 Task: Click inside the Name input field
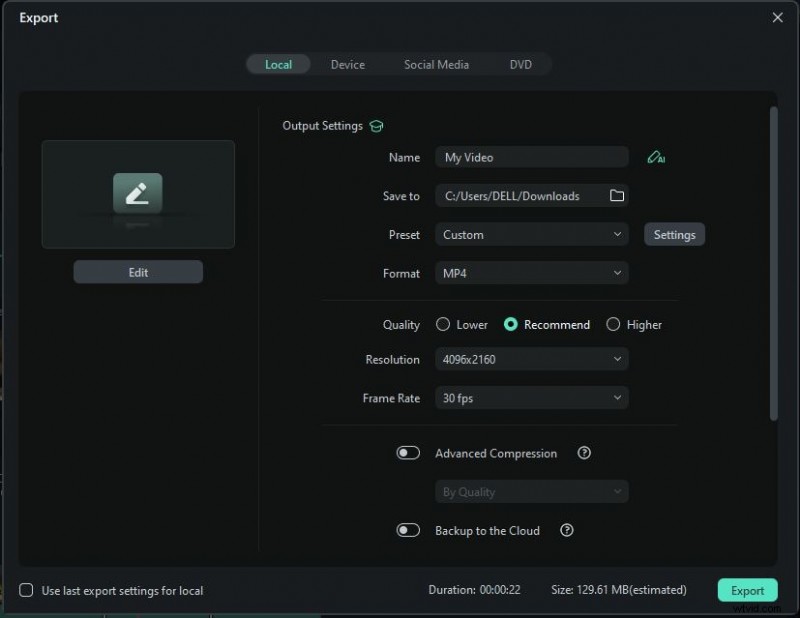pyautogui.click(x=531, y=157)
